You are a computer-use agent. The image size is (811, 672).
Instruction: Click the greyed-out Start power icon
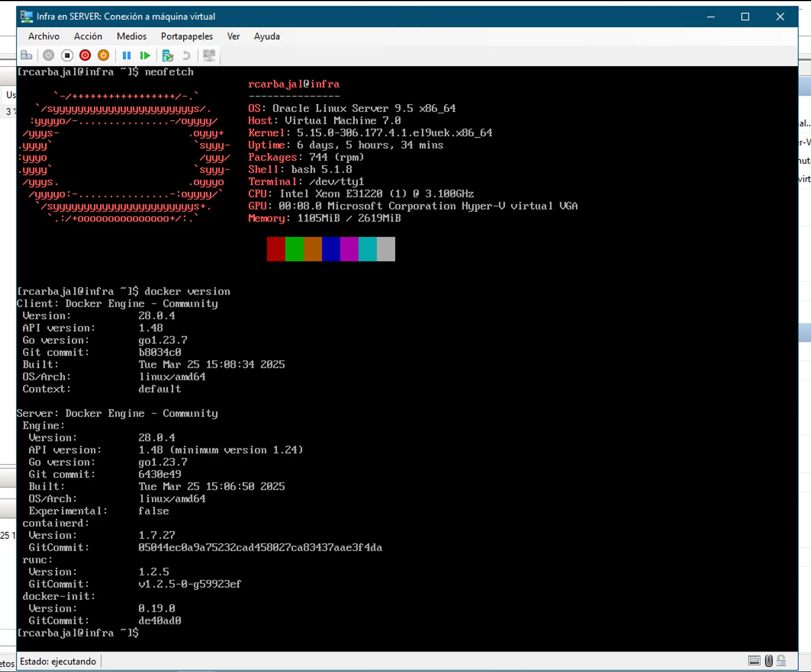[x=48, y=56]
